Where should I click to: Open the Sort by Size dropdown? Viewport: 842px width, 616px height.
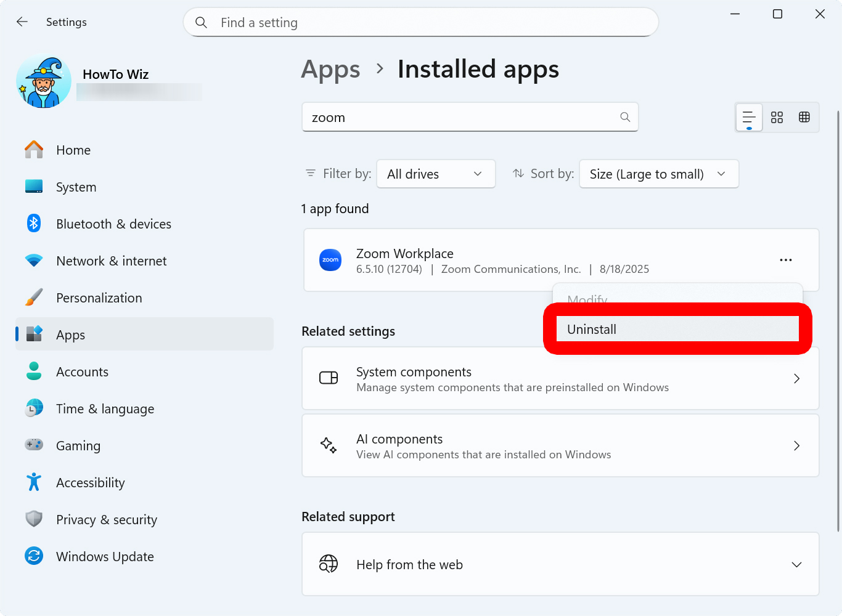coord(658,174)
